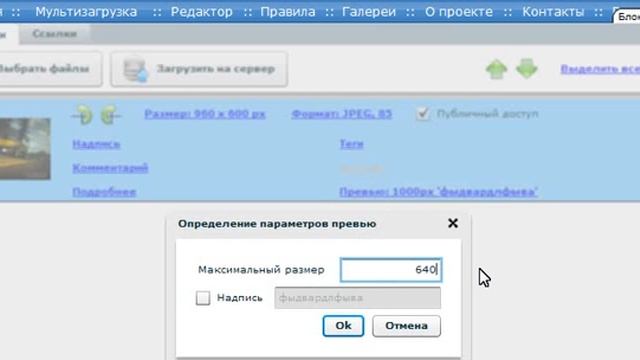
Task: Click the disabled caption text field
Action: (x=358, y=298)
